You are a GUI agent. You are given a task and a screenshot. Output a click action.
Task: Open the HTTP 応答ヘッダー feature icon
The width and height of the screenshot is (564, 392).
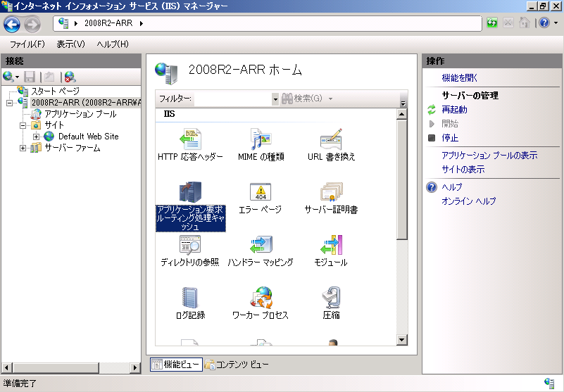(x=190, y=139)
